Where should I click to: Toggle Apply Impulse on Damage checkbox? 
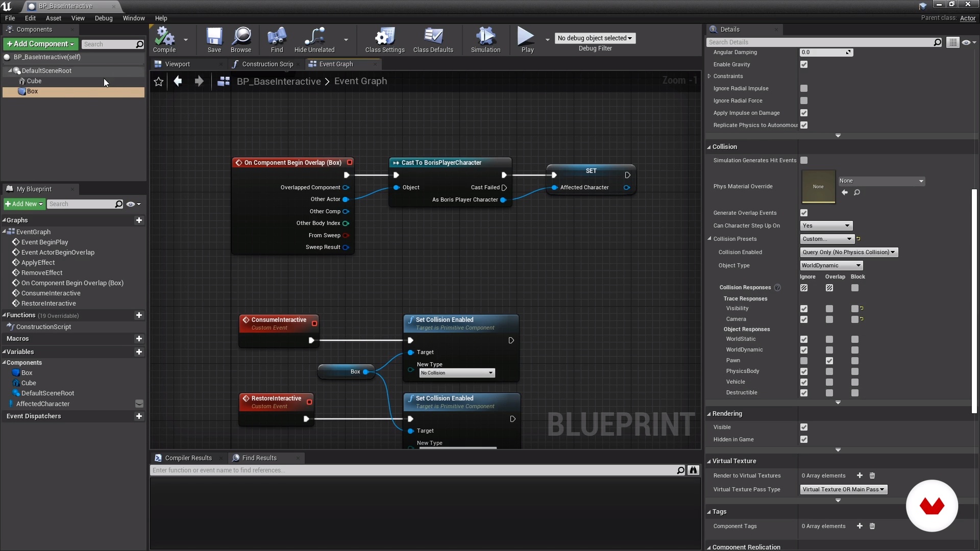(x=804, y=113)
